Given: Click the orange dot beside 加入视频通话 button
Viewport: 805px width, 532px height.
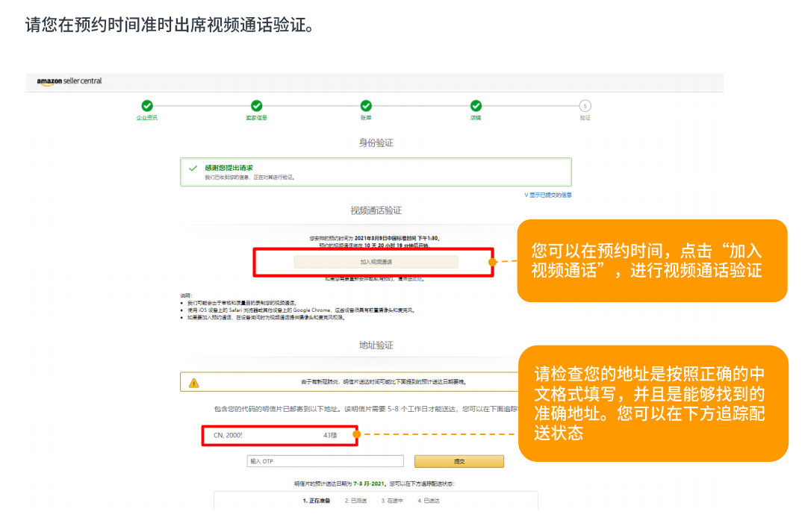Looking at the screenshot, I should click(x=491, y=262).
